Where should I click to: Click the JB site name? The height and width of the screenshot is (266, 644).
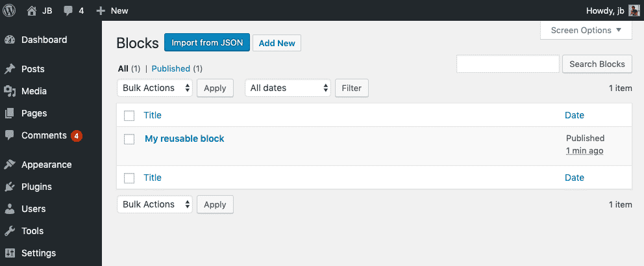47,10
